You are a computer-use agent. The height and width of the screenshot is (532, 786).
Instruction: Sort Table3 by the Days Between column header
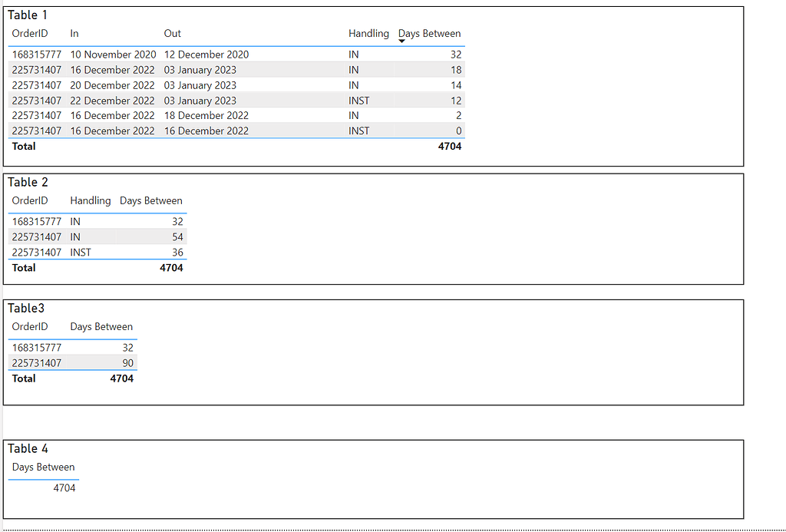click(101, 326)
